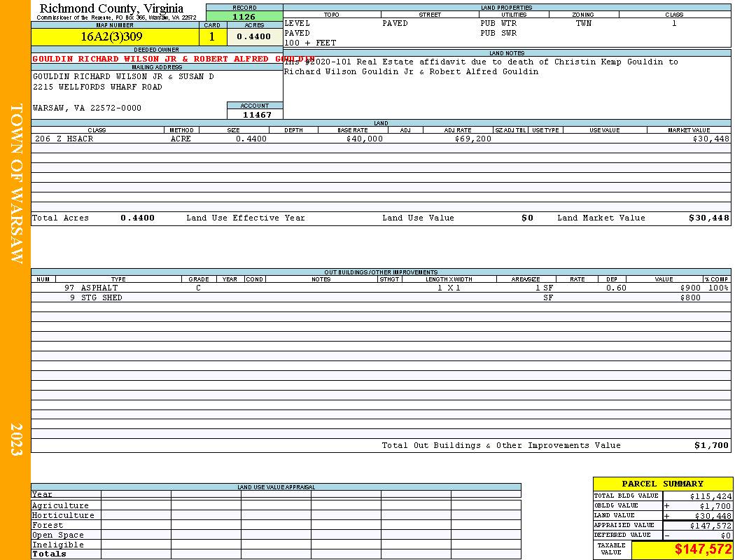Click the Forest row label
Image resolution: width=735 pixels, height=560 pixels.
(48, 525)
